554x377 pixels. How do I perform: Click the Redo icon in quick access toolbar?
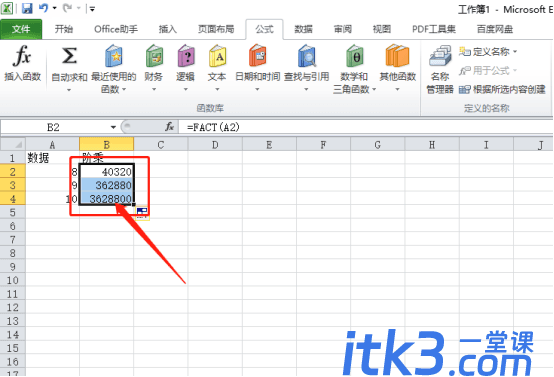click(x=67, y=8)
